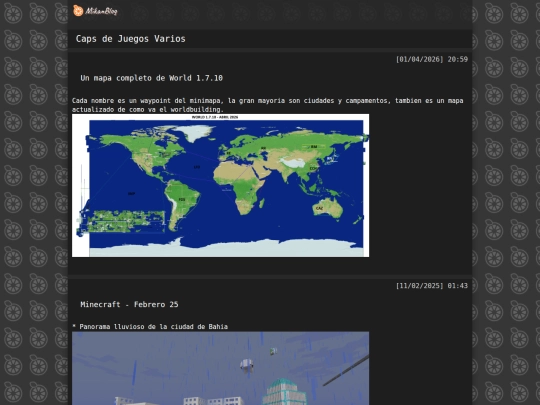
Task: Open the World 1.7.10 map image
Action: (220, 185)
